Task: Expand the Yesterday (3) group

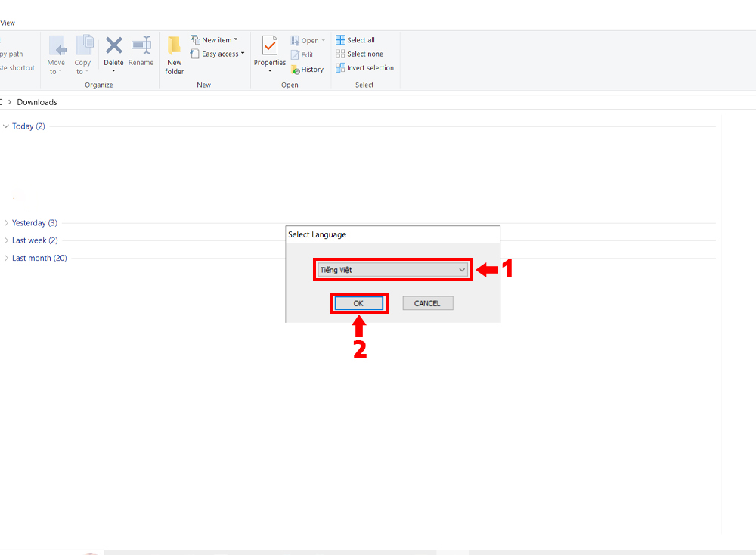Action: 6,223
